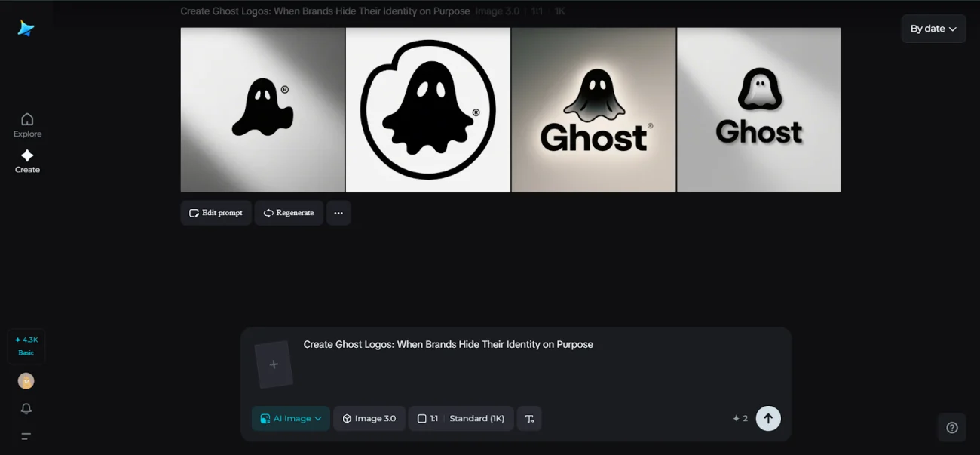Expand the AI Image type dropdown
Screen dimensions: 980x455
point(291,419)
